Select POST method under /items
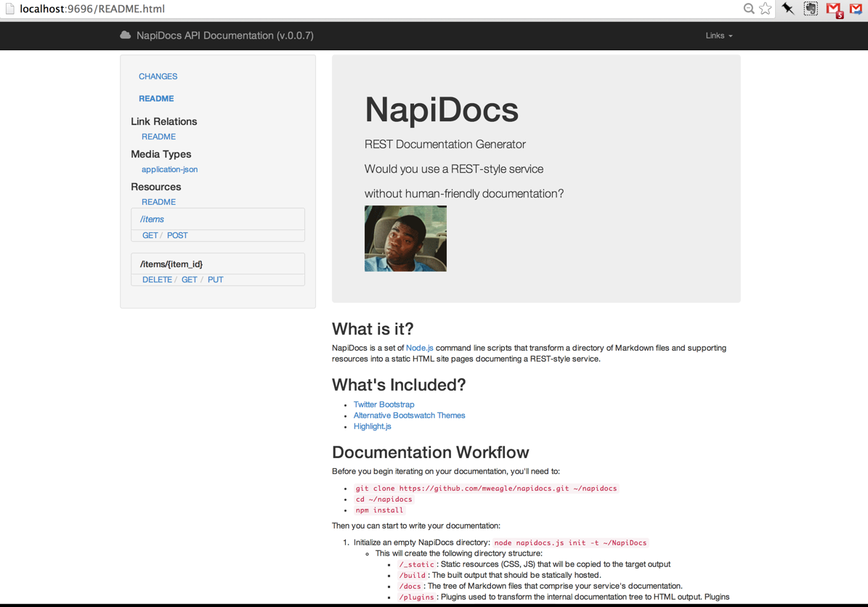Screen dimensions: 868x607 [177, 235]
